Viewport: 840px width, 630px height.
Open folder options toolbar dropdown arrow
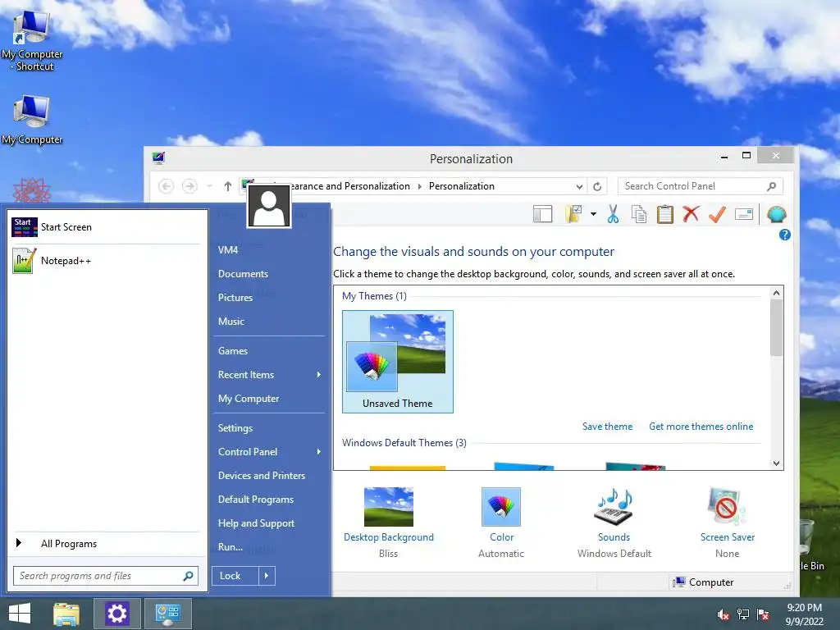[x=594, y=214]
